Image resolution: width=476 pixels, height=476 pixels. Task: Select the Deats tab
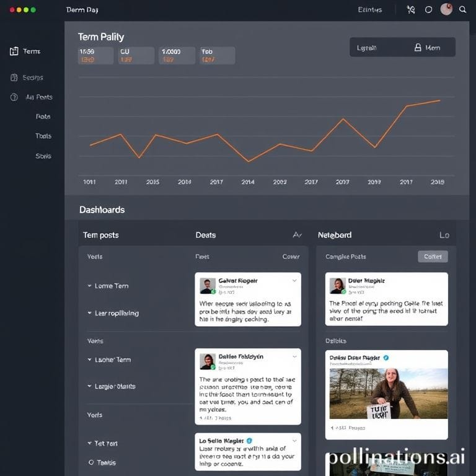coord(206,235)
